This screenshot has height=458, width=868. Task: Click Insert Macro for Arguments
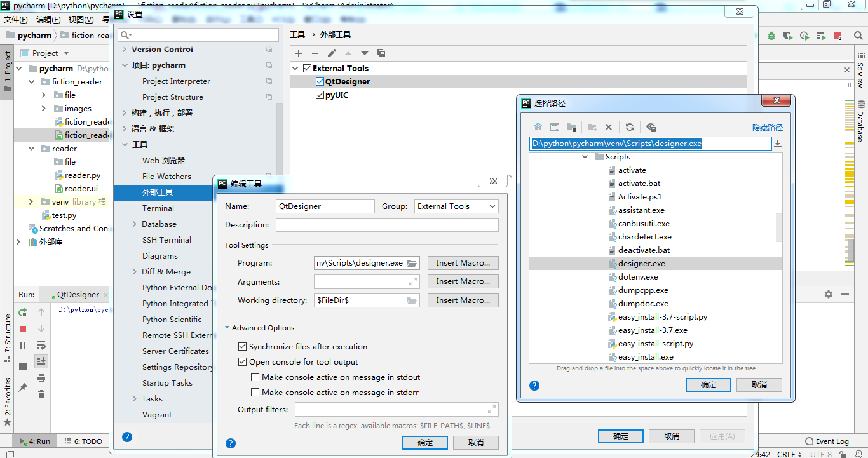pos(463,281)
